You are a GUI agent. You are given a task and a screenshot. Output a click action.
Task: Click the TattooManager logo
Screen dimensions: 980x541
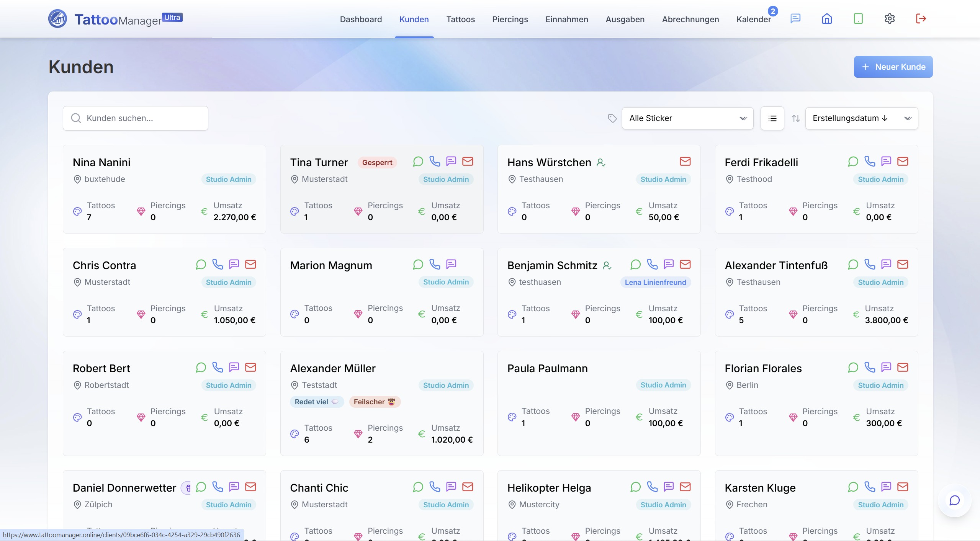pos(115,19)
